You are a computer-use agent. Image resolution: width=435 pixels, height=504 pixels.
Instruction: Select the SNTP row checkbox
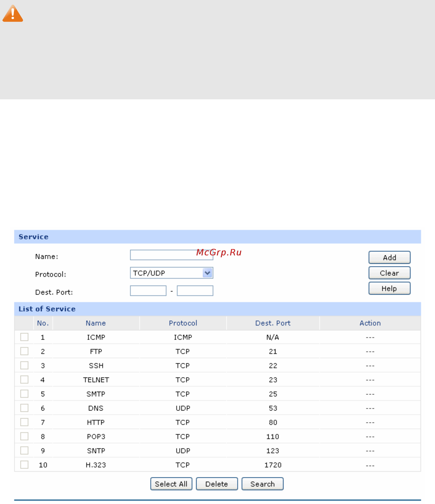(x=24, y=450)
